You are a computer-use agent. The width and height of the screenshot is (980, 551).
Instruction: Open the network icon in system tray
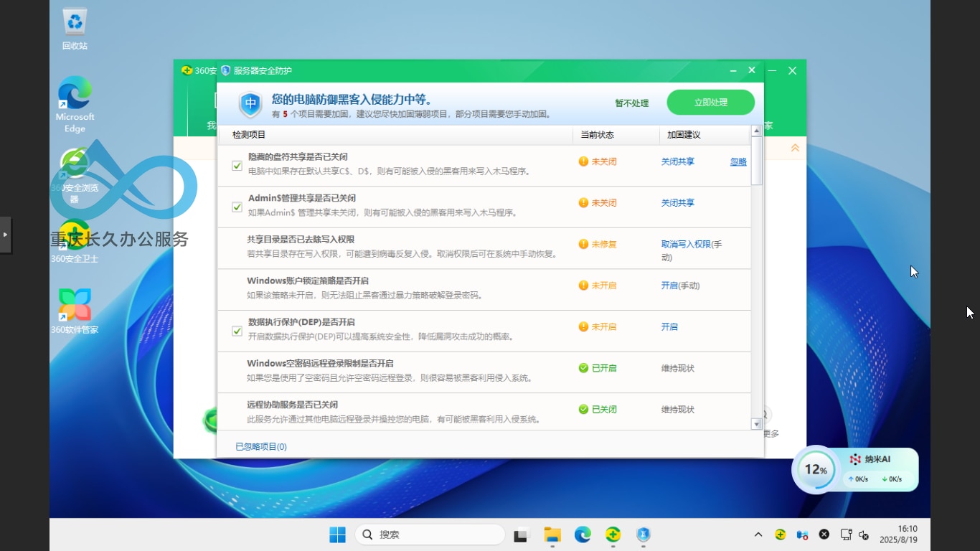846,534
